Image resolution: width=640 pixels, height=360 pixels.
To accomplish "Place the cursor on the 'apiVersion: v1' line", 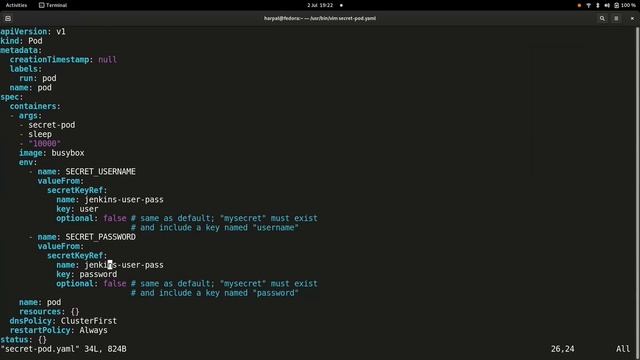I will 33,31.
